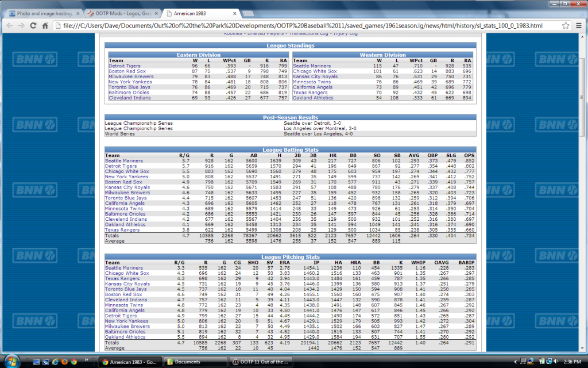
Task: Open the Chrome menu icon
Action: [x=579, y=25]
